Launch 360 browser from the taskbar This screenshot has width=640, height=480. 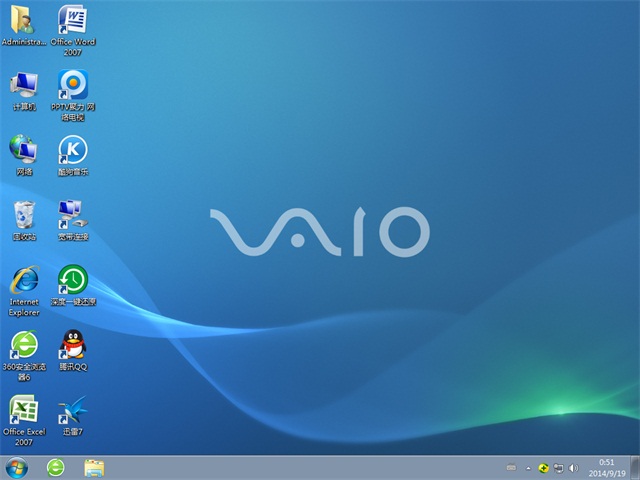pos(56,467)
